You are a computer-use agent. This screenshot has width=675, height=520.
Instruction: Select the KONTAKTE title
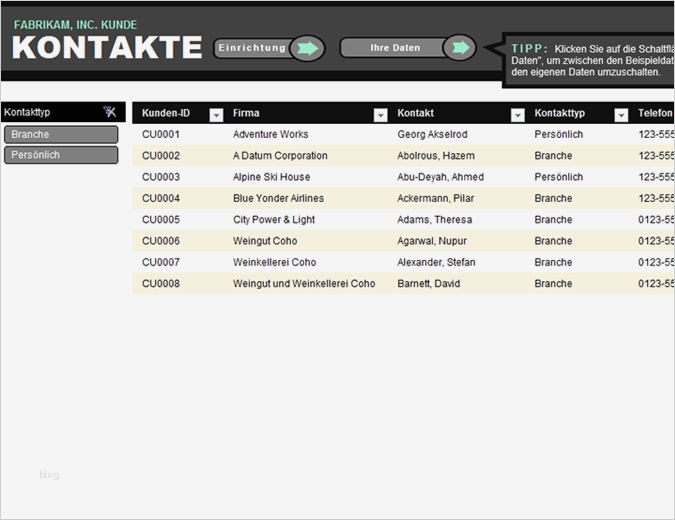tap(107, 47)
